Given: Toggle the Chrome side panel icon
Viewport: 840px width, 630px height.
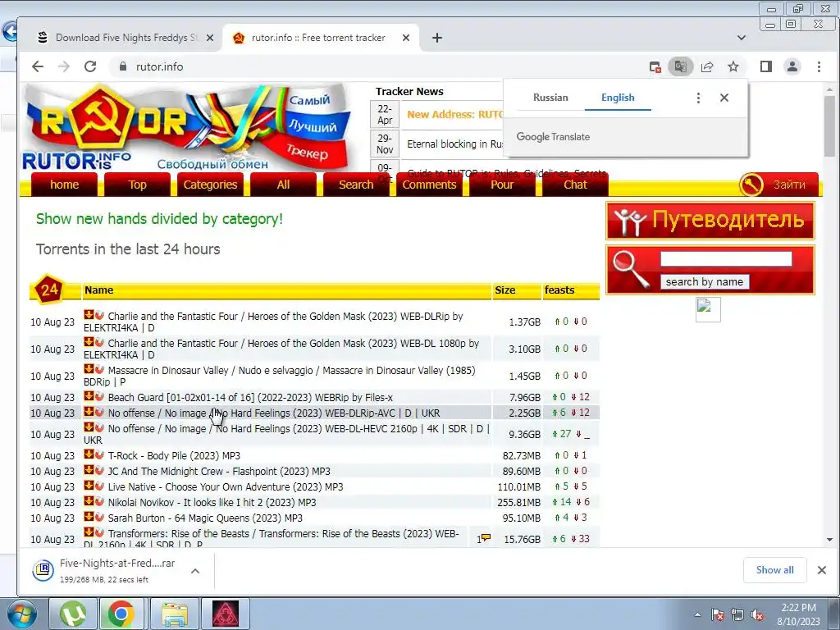Looking at the screenshot, I should tap(766, 66).
